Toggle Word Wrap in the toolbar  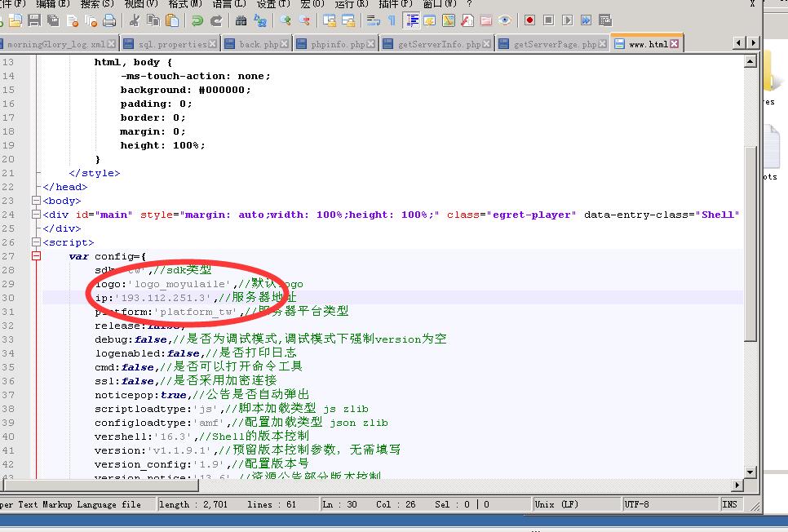[374, 20]
